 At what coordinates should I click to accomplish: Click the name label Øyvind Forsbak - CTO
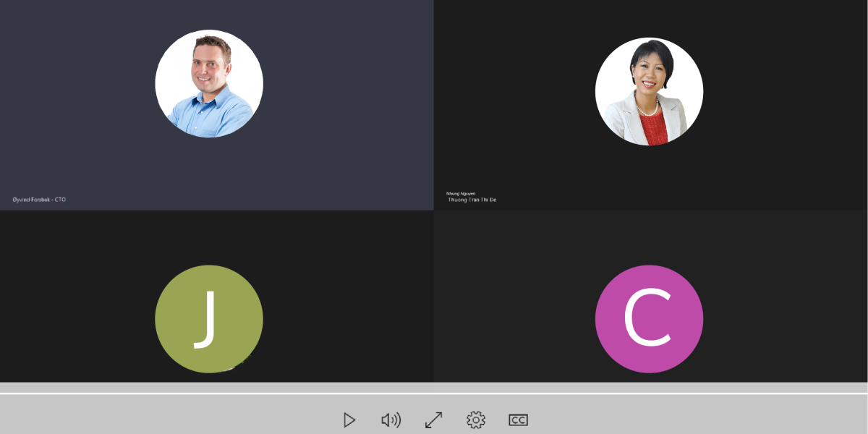tap(39, 200)
